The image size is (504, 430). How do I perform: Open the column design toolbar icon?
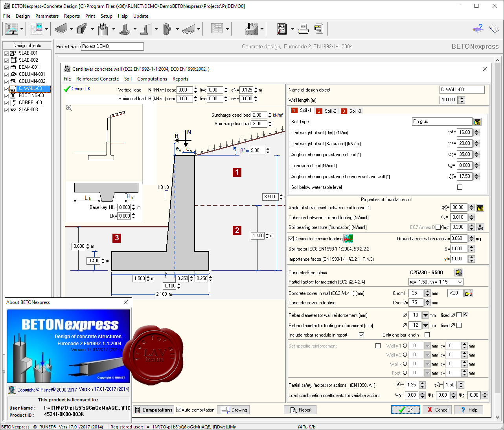tap(103, 29)
